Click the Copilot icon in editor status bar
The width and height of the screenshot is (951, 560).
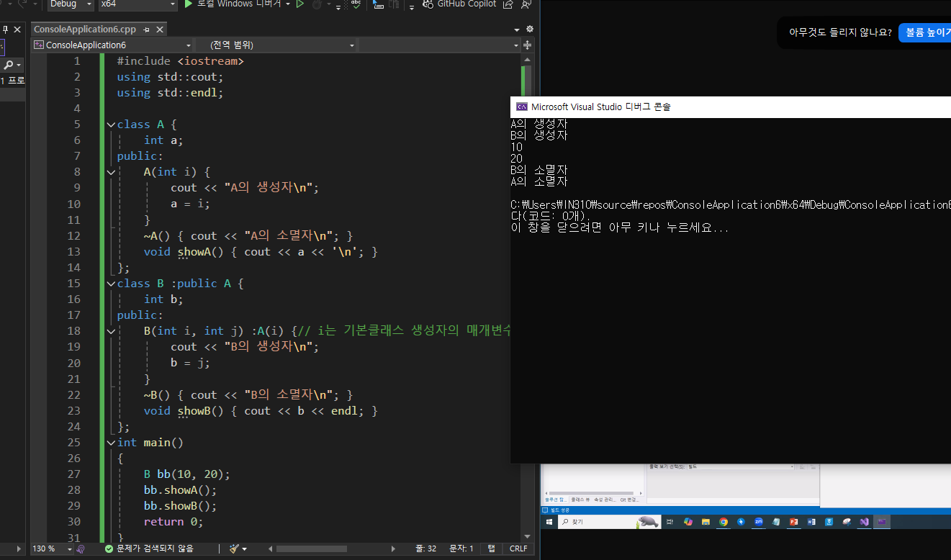[x=81, y=548]
